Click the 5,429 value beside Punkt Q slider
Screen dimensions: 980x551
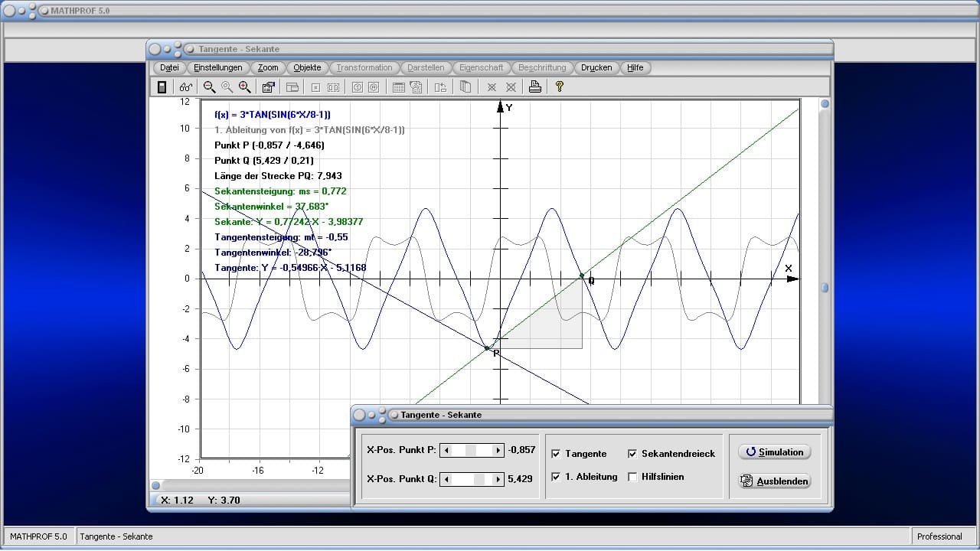[520, 479]
